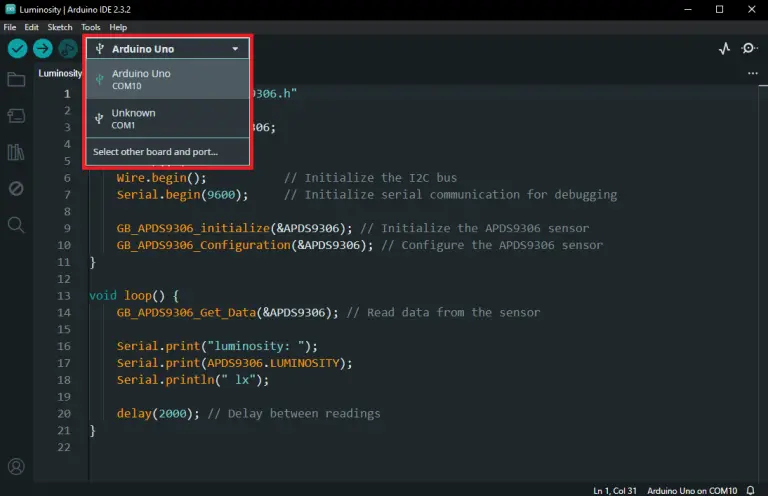The width and height of the screenshot is (768, 496).
Task: Select Arduino Uno on COM10
Action: [168, 79]
